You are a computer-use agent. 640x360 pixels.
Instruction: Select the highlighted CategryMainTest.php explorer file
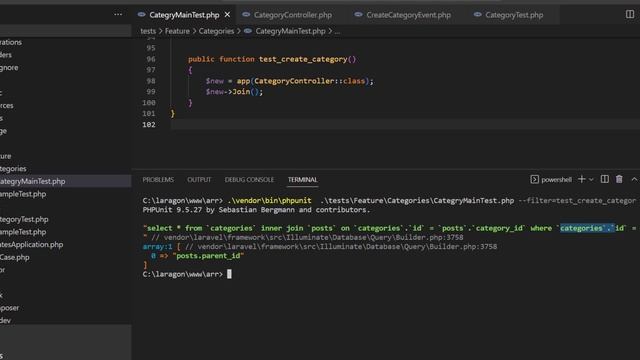(66, 181)
